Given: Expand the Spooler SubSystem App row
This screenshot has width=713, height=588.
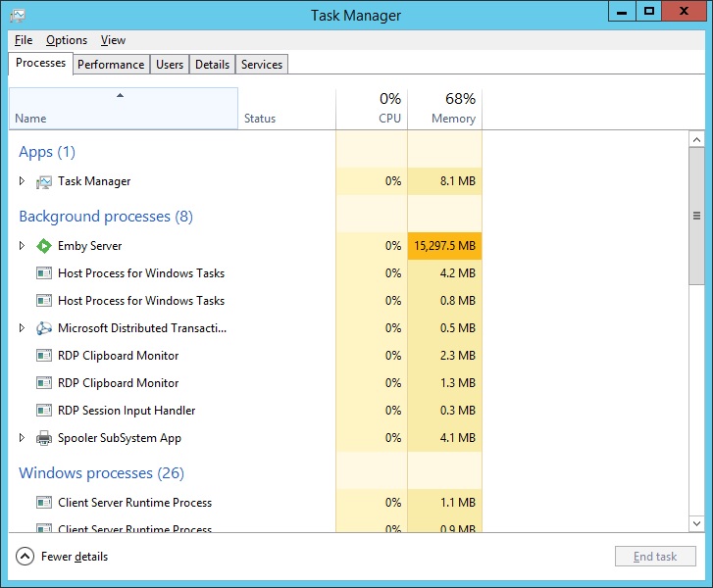Looking at the screenshot, I should (23, 438).
